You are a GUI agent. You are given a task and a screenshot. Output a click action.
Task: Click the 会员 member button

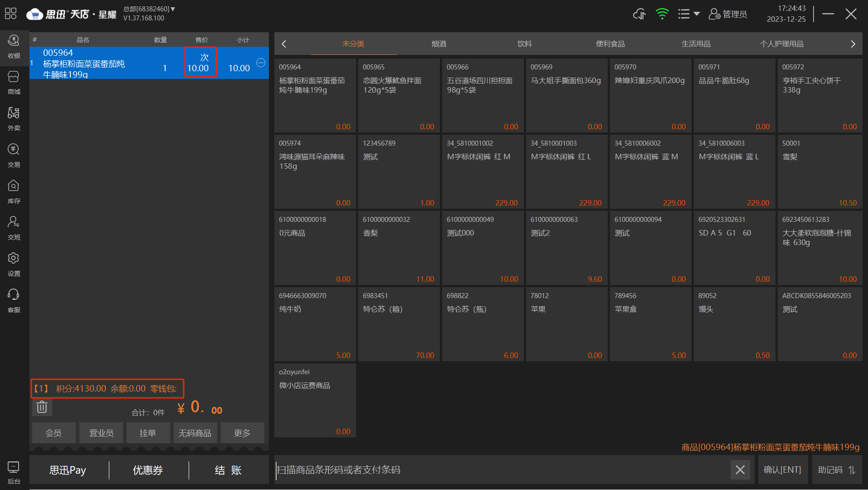54,433
